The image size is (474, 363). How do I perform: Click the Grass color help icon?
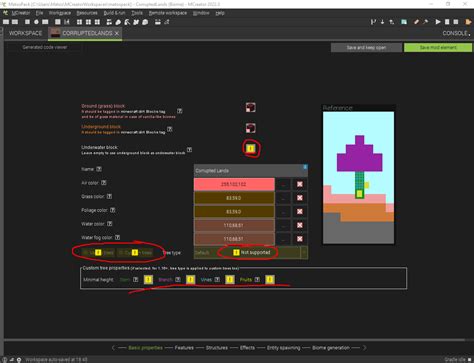pos(109,196)
